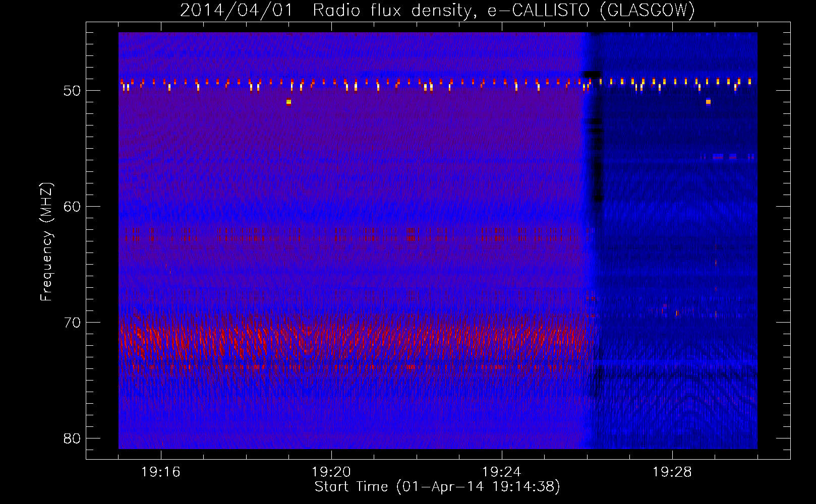Click the 70 MHz frequency tick label
This screenshot has height=504, width=816.
pos(72,323)
